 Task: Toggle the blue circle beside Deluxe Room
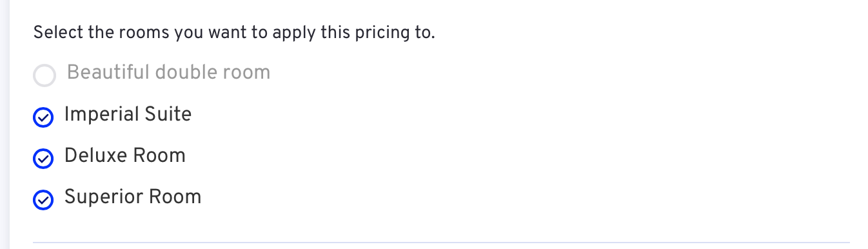pos(43,159)
